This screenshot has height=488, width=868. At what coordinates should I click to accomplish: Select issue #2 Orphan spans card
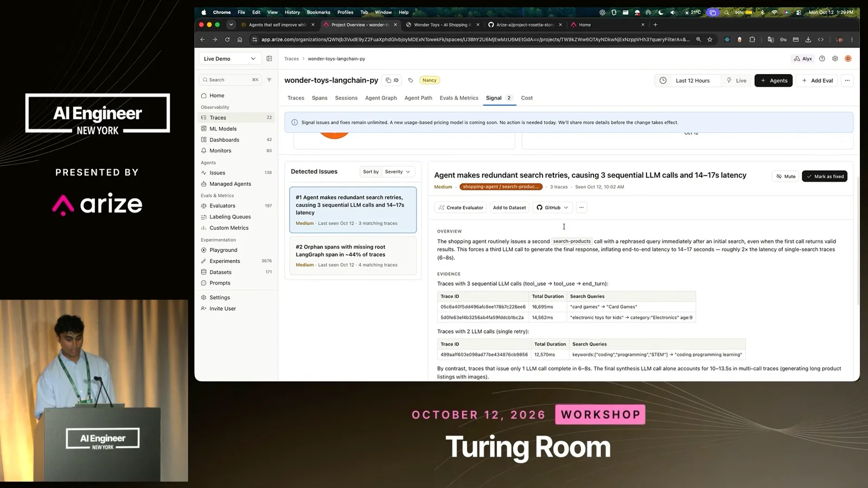(353, 255)
